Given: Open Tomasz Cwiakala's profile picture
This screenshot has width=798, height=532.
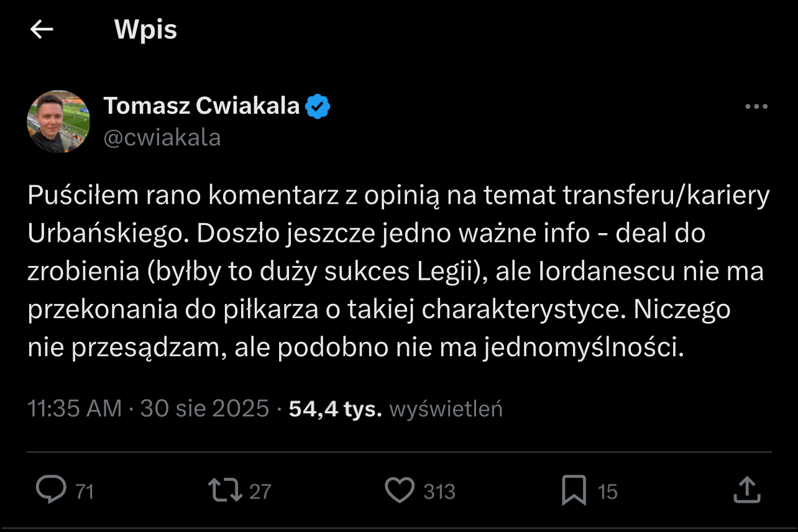Looking at the screenshot, I should click(58, 121).
